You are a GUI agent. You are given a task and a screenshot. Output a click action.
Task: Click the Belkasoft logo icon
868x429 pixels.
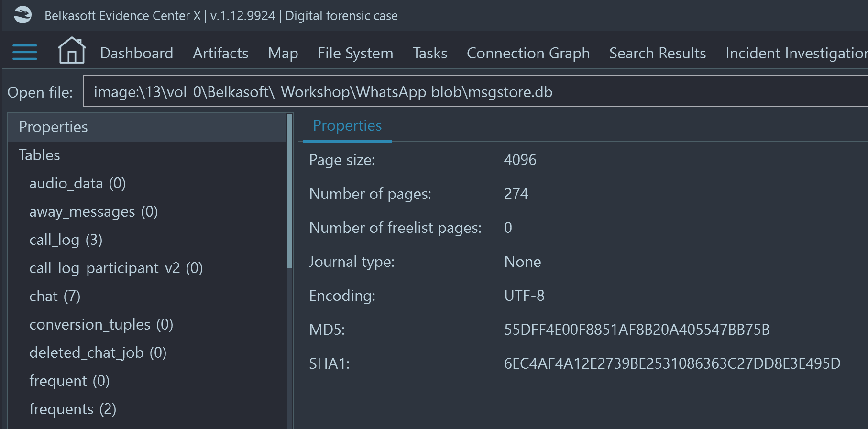coord(22,15)
